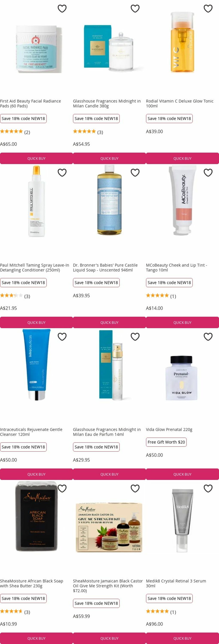
Task: Wishlist the Medik8 Crystal Retinal 3 Serum
Action: point(208,488)
